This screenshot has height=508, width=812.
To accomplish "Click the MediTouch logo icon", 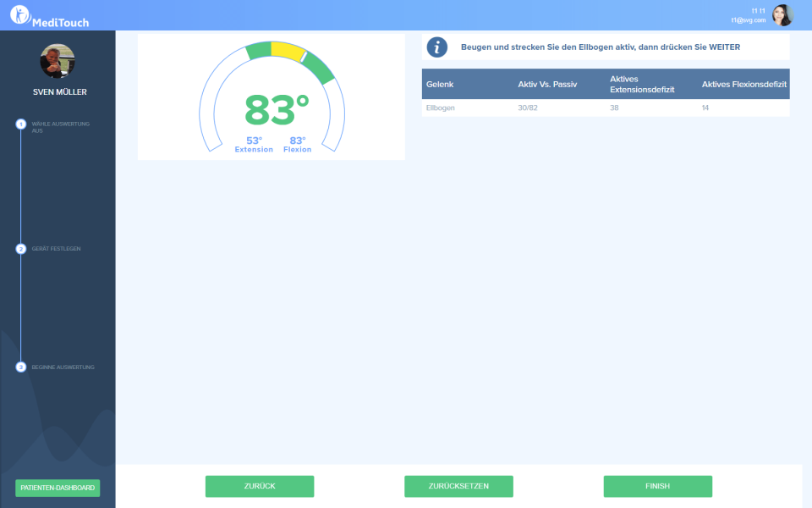I will (x=19, y=15).
